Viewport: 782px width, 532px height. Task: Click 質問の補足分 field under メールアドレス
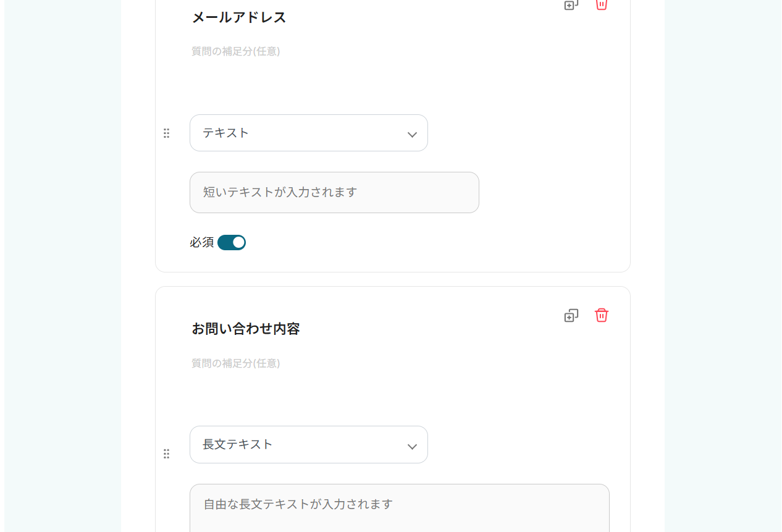click(x=236, y=52)
